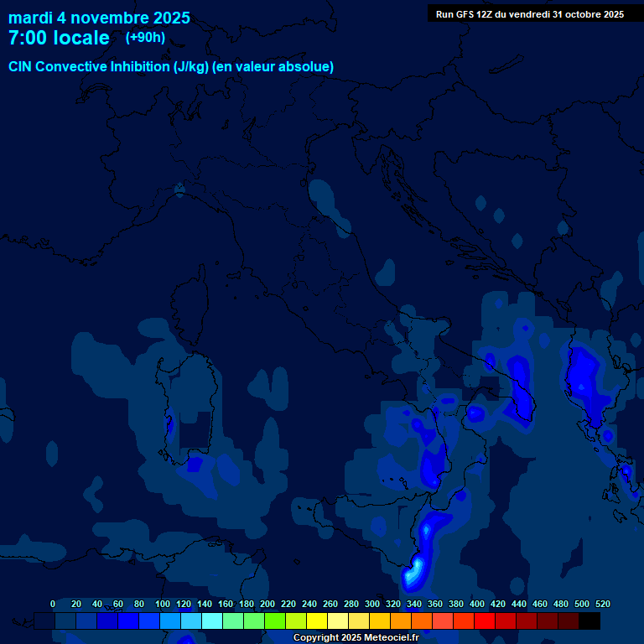Click the legend value label 300
Image resolution: width=644 pixels, height=644 pixels.
coord(372,605)
